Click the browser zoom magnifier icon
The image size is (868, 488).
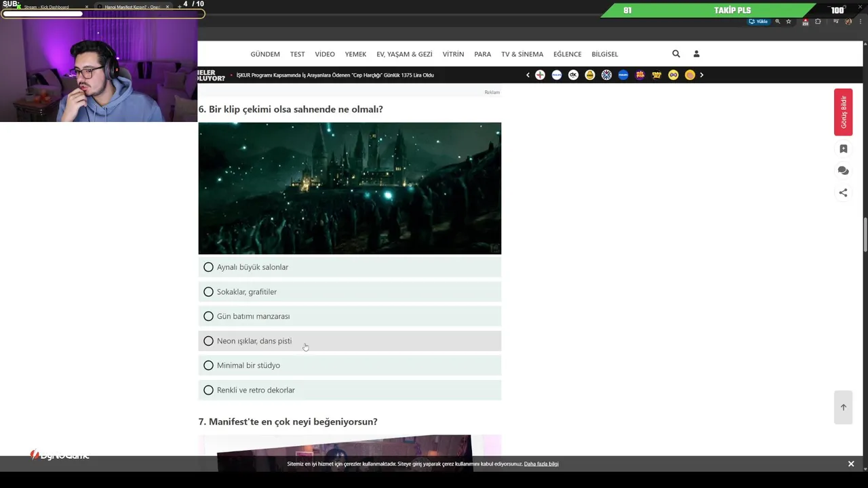point(778,22)
